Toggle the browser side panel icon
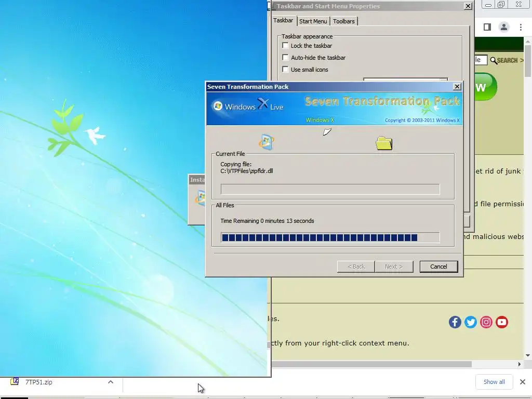This screenshot has height=399, width=532. point(487,27)
